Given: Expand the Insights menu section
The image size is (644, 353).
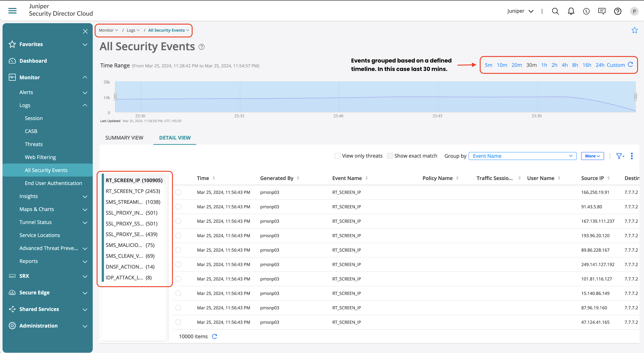Looking at the screenshot, I should [x=52, y=196].
